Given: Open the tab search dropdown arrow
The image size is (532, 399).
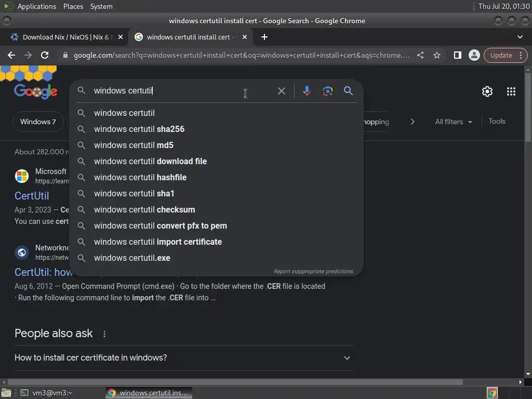Looking at the screenshot, I should (520, 37).
